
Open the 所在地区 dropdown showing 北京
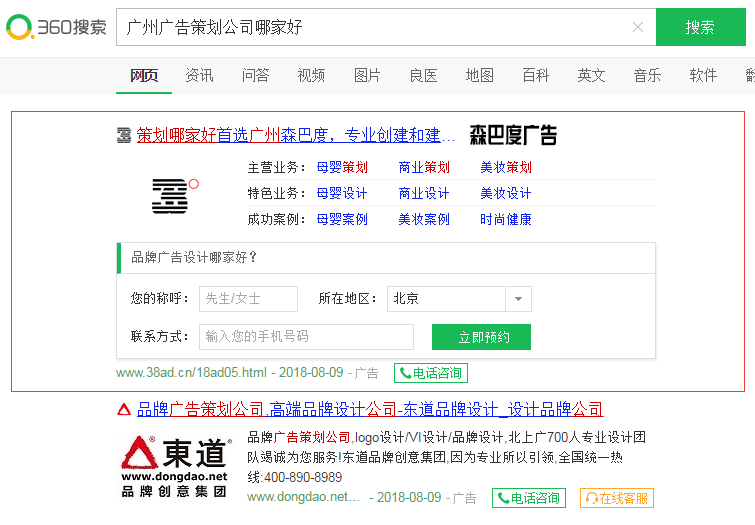459,299
